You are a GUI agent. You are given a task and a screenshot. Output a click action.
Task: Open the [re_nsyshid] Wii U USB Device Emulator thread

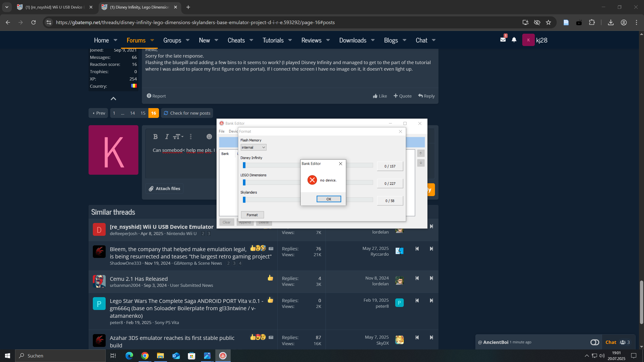coord(162,227)
